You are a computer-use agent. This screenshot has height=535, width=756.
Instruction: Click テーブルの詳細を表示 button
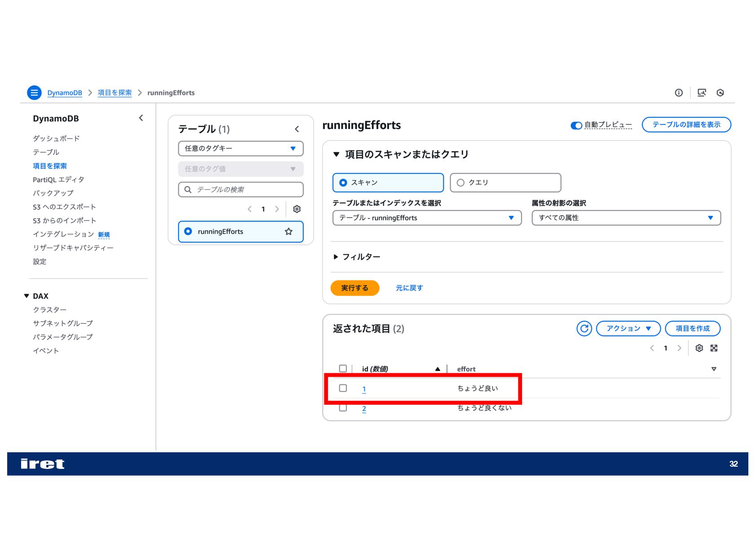click(686, 125)
